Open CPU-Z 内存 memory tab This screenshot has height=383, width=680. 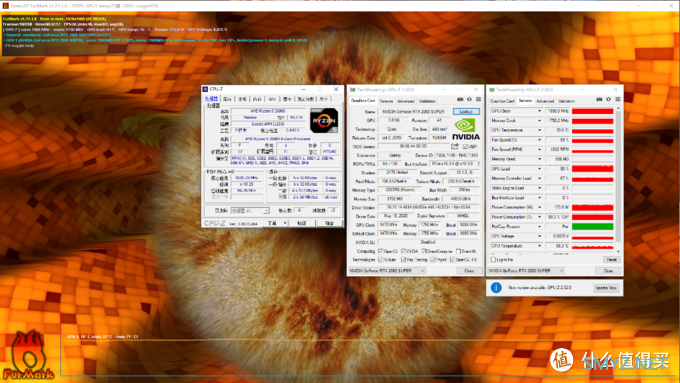click(257, 99)
